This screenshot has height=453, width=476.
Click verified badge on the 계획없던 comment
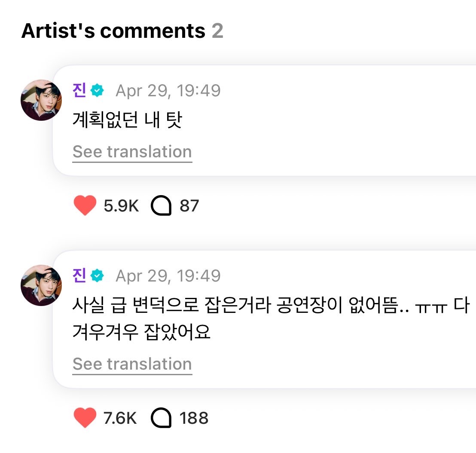[x=98, y=91]
